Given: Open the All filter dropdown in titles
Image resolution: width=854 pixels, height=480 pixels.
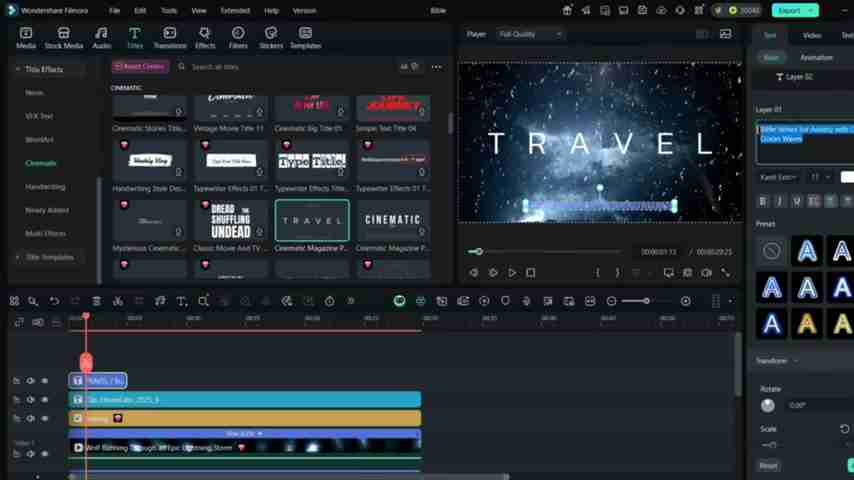Looking at the screenshot, I should click(409, 66).
